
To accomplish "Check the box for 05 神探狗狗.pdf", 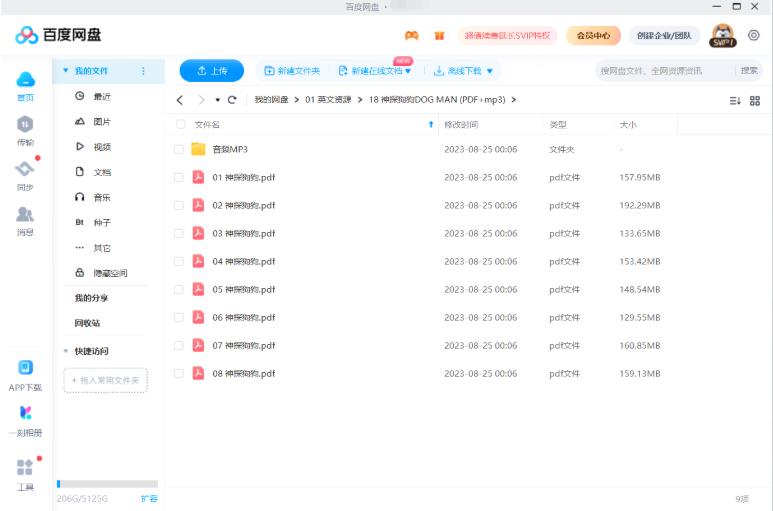I will tap(179, 289).
